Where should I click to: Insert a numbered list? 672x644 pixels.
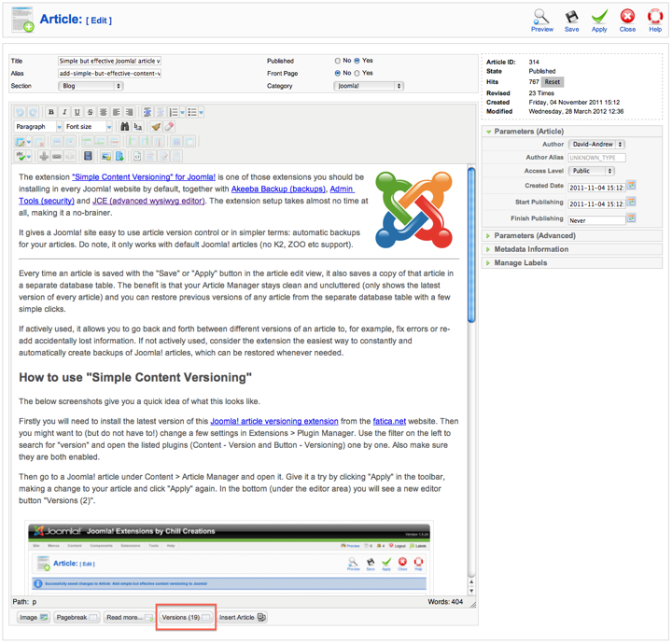pyautogui.click(x=174, y=112)
